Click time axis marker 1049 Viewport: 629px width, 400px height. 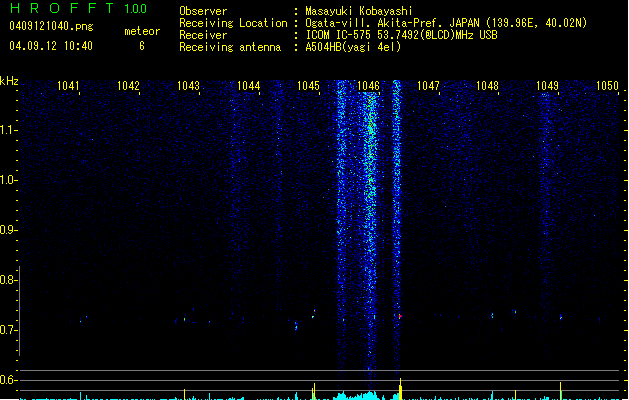tap(547, 86)
